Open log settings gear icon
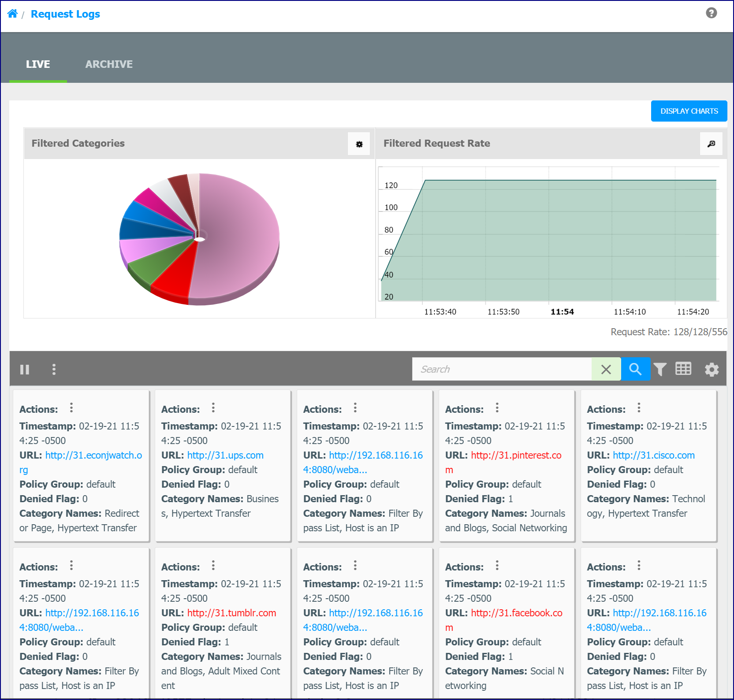This screenshot has width=734, height=700. click(x=712, y=369)
